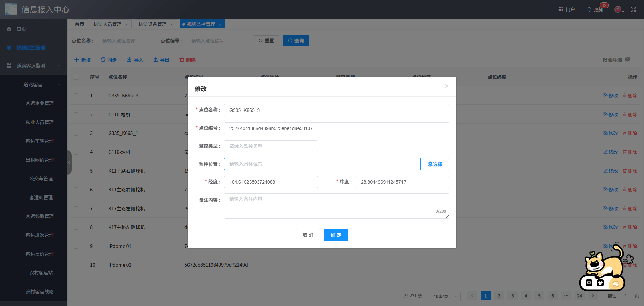Close the 修改 dialog with X
The image size is (644, 306).
pos(446,86)
